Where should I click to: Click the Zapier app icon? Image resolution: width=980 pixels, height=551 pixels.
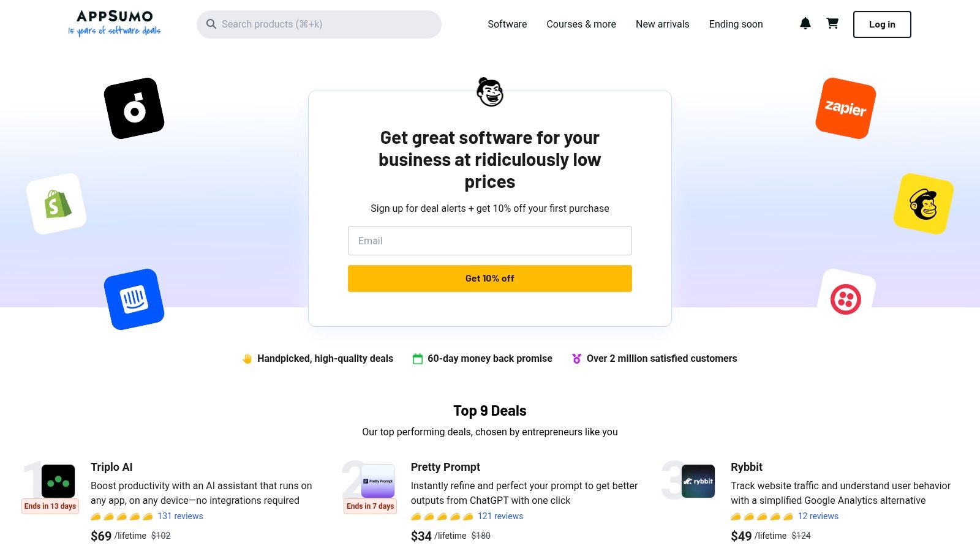point(845,108)
